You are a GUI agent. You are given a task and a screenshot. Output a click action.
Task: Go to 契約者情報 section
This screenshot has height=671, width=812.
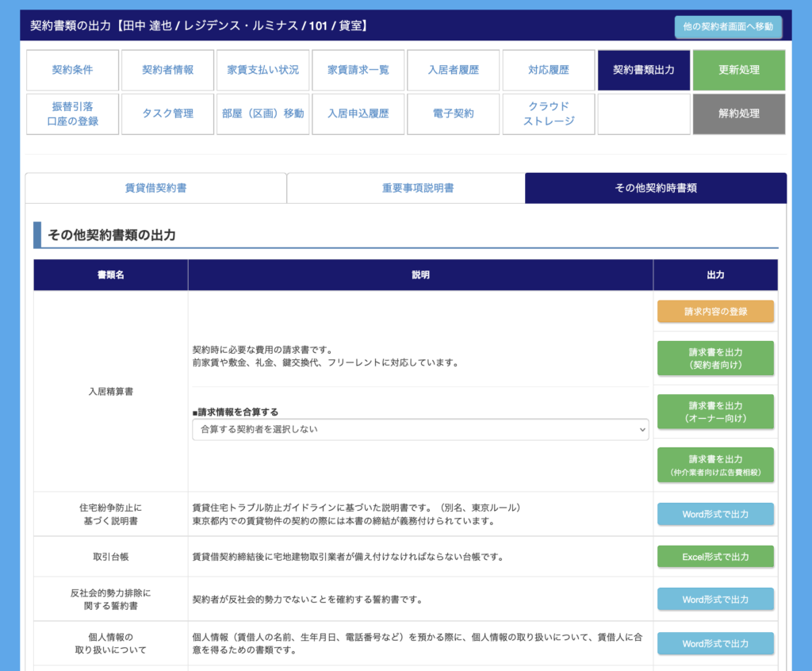(167, 70)
